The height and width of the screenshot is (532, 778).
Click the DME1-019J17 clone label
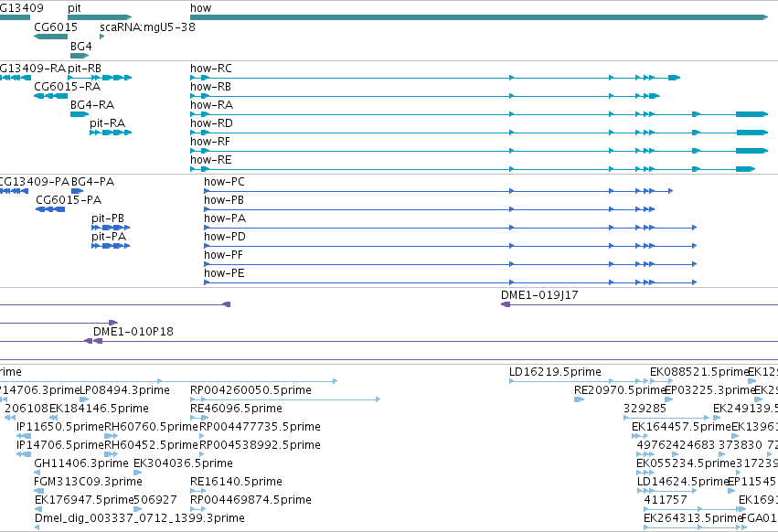tap(539, 295)
